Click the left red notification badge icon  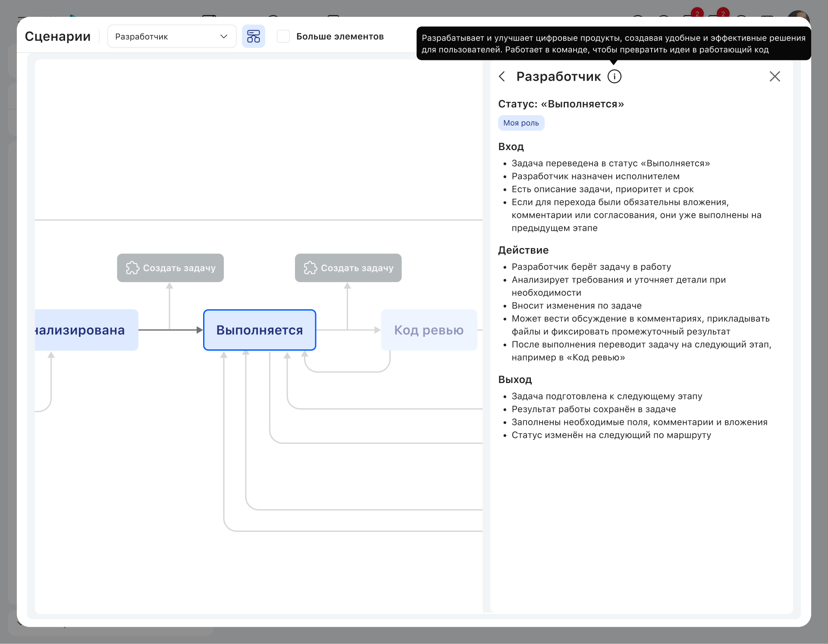click(x=697, y=13)
